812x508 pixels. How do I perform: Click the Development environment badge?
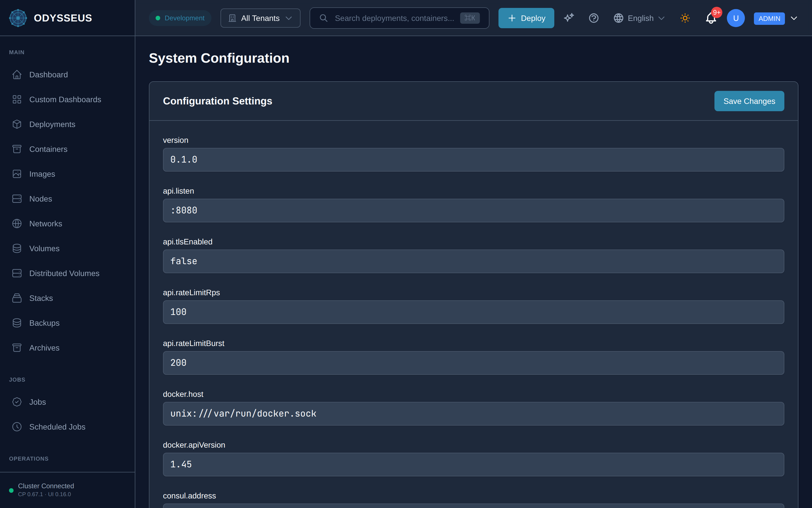[x=180, y=18]
